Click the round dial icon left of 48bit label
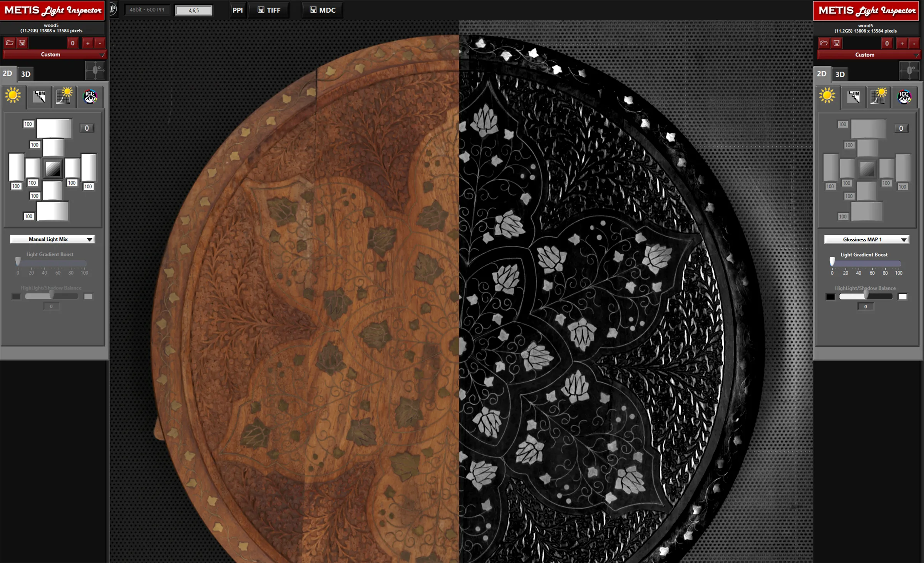924x563 pixels. pos(113,9)
